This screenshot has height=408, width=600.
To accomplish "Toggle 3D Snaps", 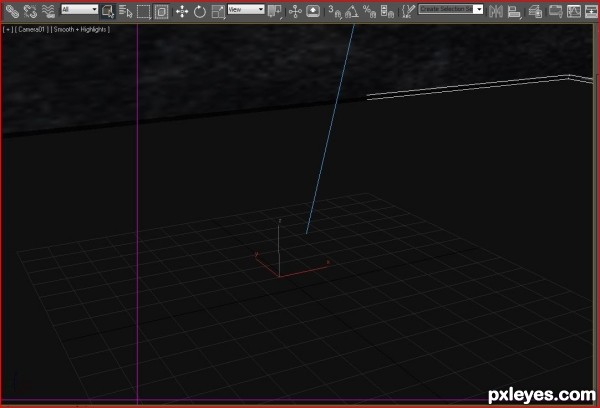I will (x=334, y=11).
